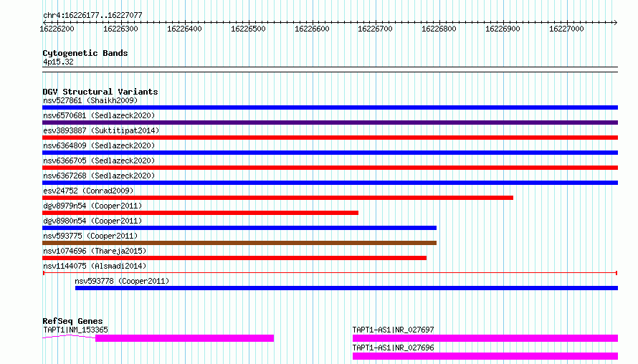Click ruler position 16226900
This screenshot has width=638, height=364.
click(503, 29)
